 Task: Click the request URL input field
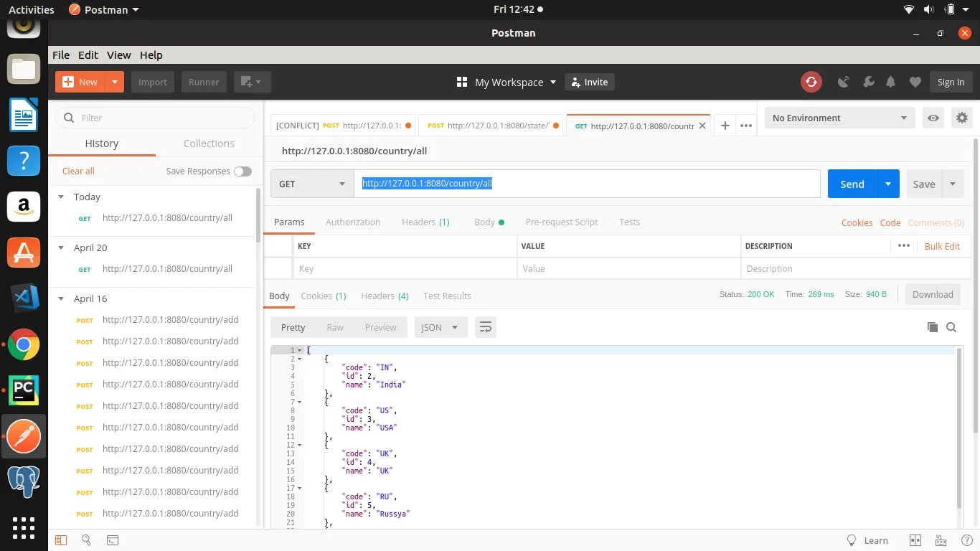tap(587, 184)
